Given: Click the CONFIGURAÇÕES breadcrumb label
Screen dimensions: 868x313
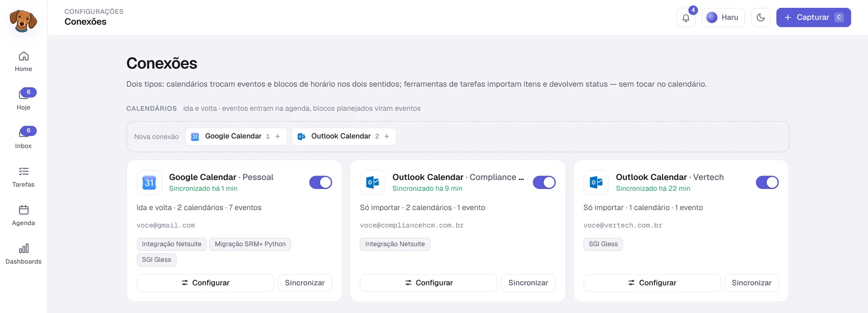Looking at the screenshot, I should click(x=94, y=12).
